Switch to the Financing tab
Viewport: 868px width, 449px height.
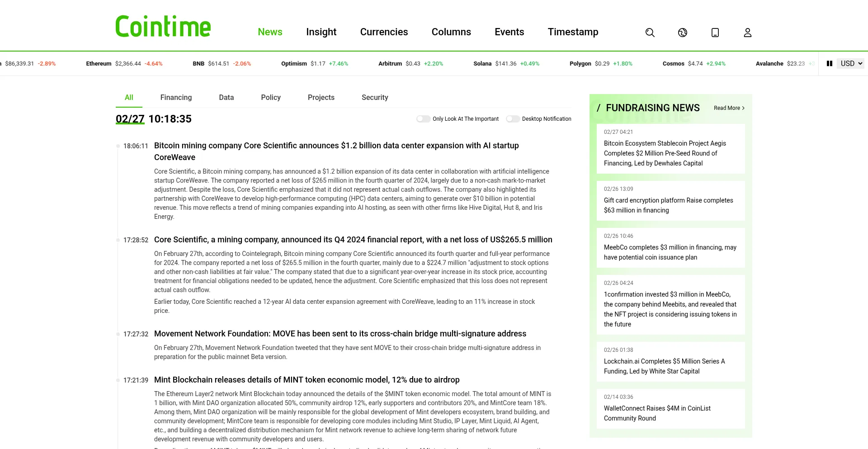coord(176,98)
